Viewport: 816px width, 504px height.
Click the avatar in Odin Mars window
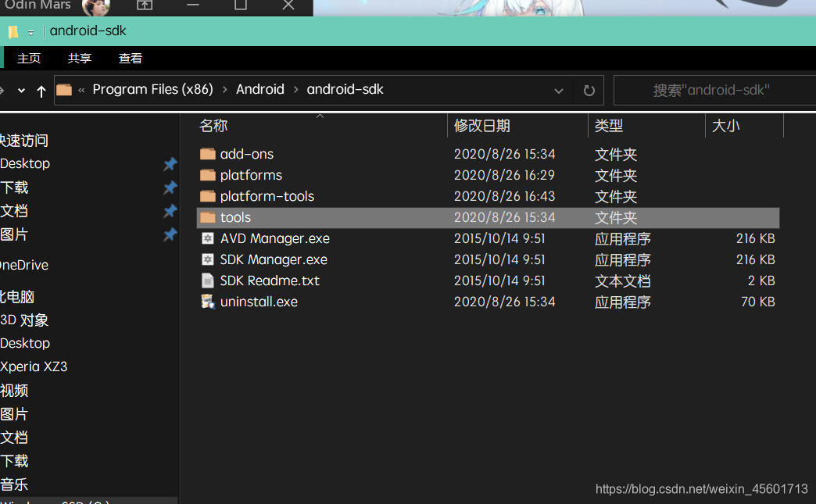point(96,7)
